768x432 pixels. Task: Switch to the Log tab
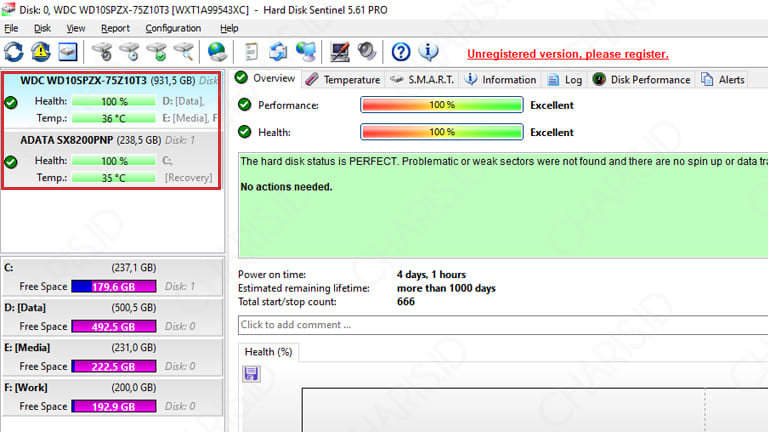tap(565, 79)
